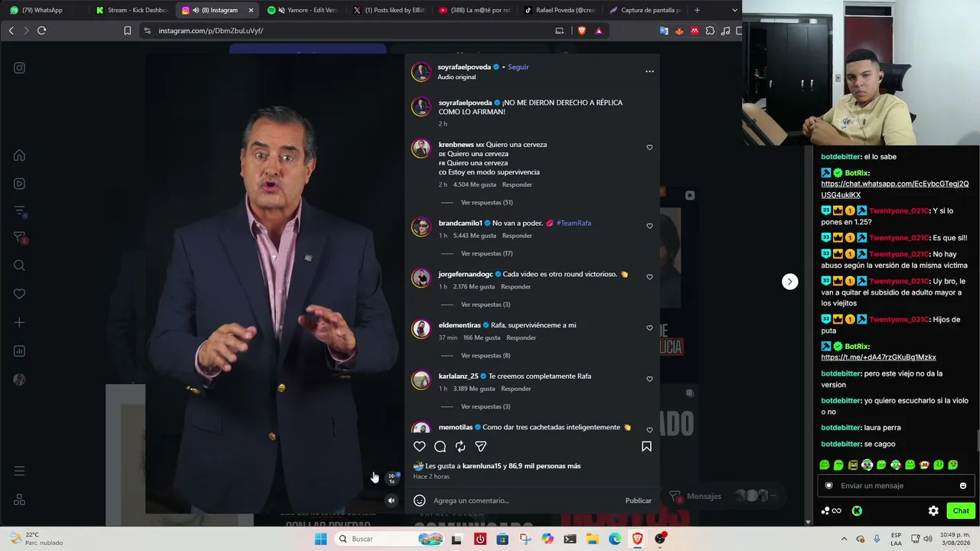Expand Ver respuestas (17) under brandcamilo1
Screen dimensions: 980x551
tap(487, 253)
